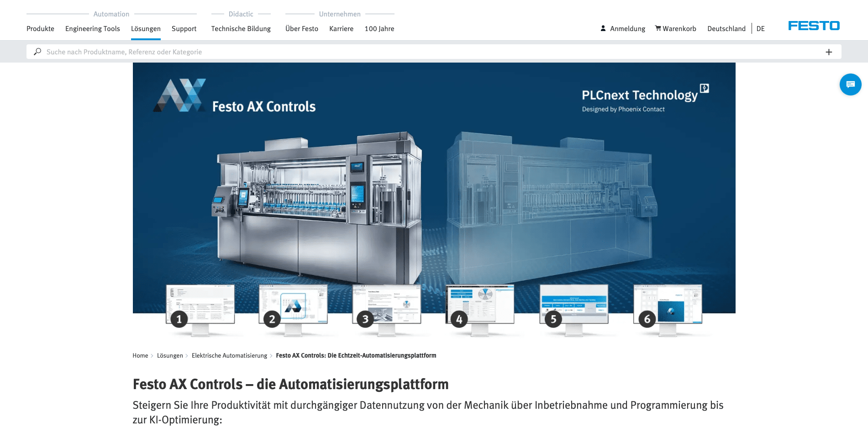
Task: Open the Deutschland country selector
Action: click(726, 29)
